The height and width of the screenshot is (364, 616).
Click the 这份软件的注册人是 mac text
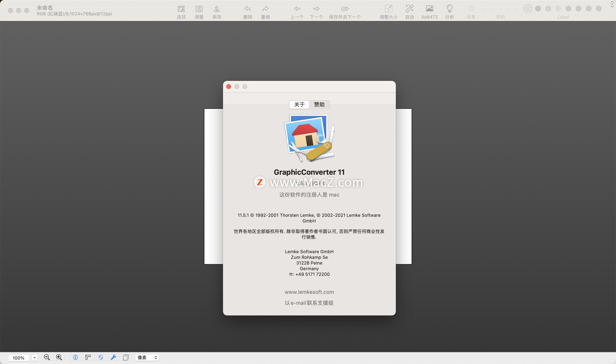click(x=309, y=195)
